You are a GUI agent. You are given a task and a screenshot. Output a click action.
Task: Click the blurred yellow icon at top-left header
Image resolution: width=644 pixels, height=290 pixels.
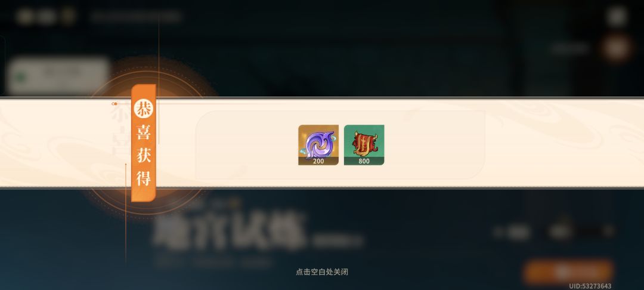click(67, 17)
